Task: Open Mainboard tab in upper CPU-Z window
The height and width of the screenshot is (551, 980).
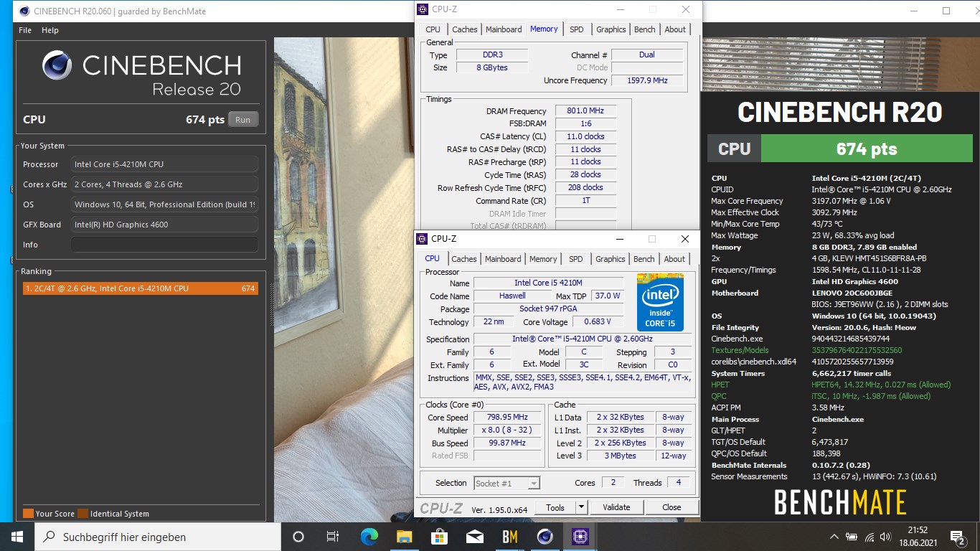Action: (504, 29)
